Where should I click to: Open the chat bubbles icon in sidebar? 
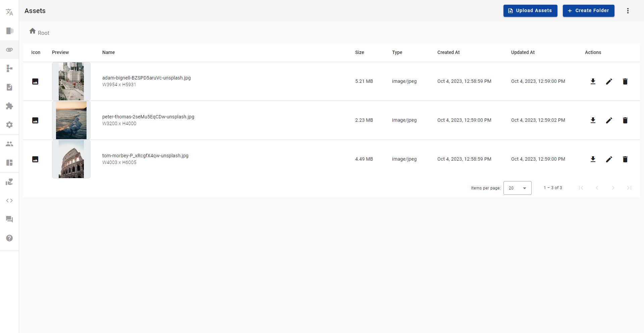click(x=9, y=219)
